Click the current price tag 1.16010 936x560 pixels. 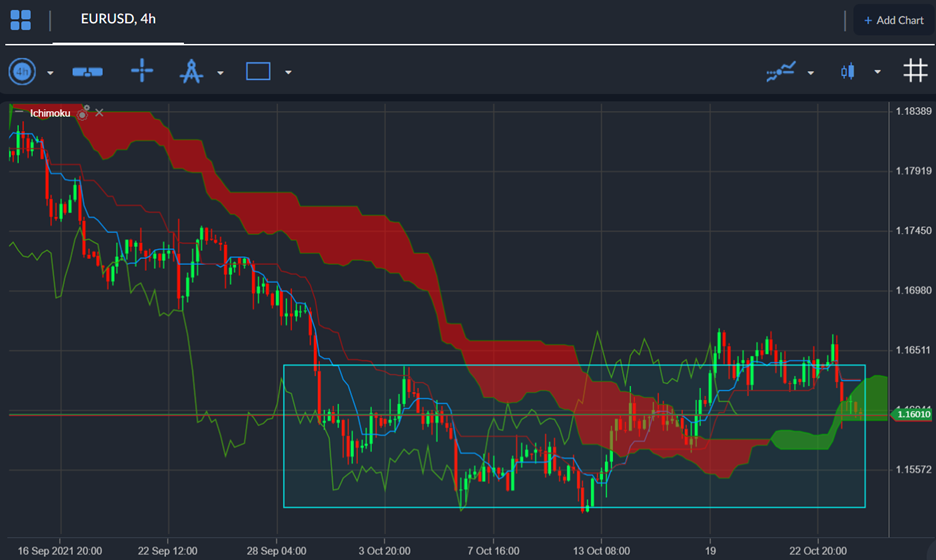click(x=912, y=414)
